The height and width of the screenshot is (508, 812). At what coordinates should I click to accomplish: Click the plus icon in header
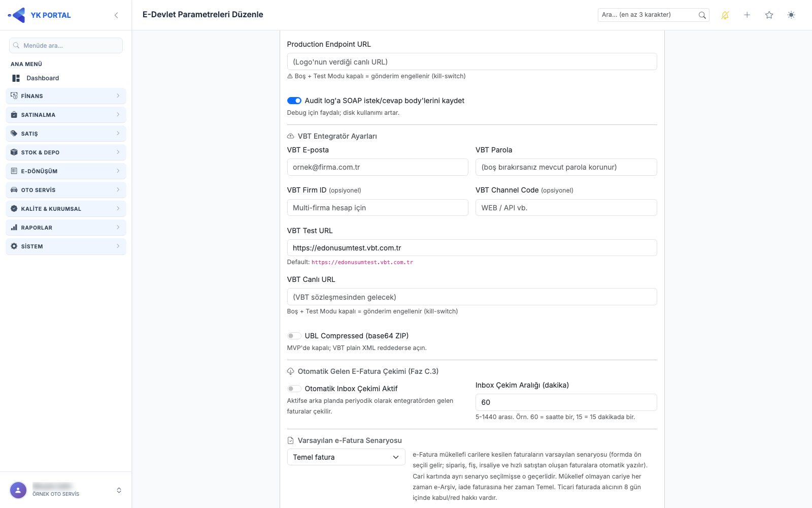pos(747,15)
